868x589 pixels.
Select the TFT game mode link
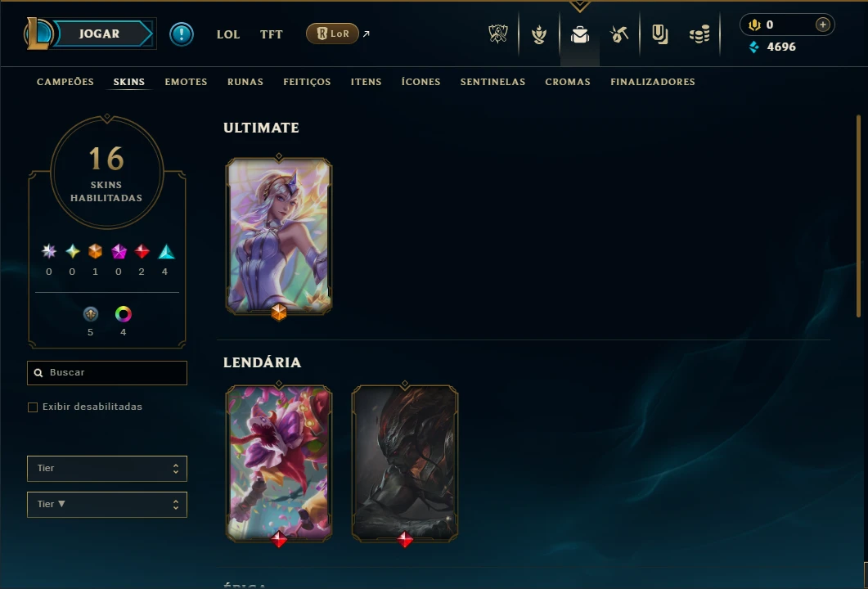point(272,34)
